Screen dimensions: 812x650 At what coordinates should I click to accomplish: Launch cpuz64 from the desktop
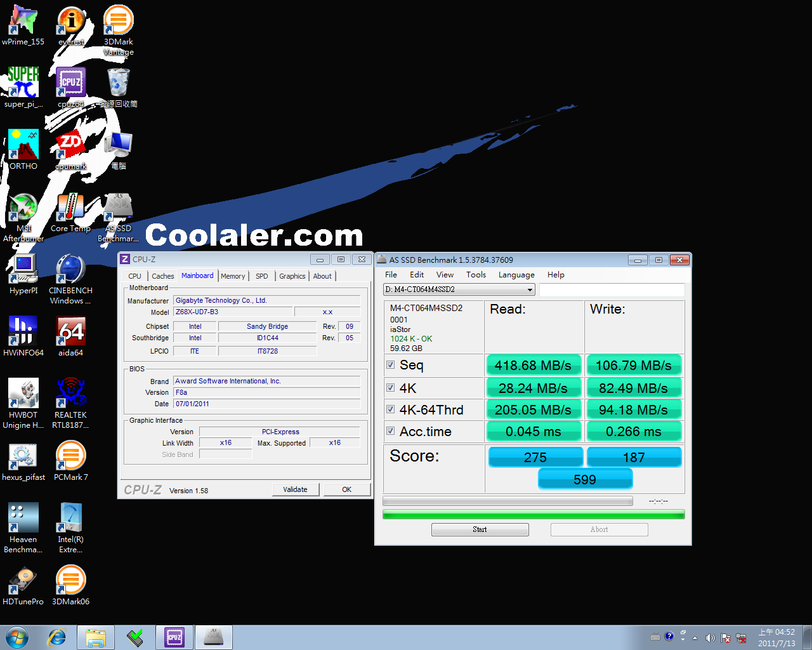pyautogui.click(x=71, y=88)
